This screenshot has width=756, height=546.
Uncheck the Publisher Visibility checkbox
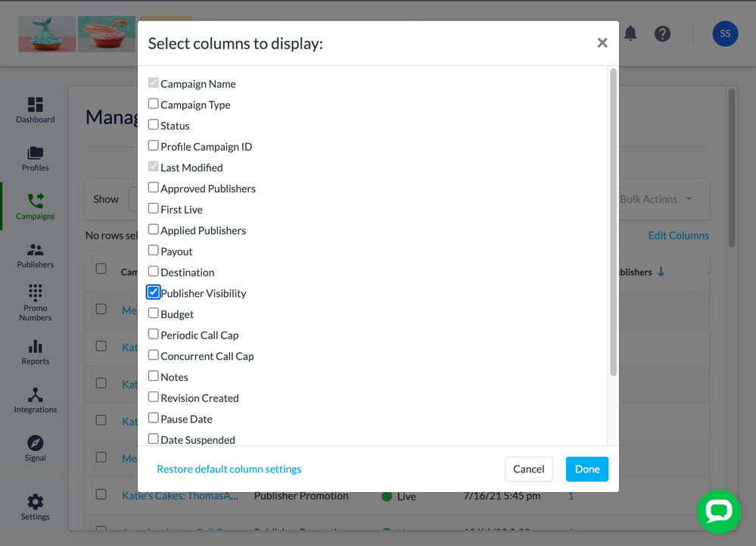[x=154, y=292]
